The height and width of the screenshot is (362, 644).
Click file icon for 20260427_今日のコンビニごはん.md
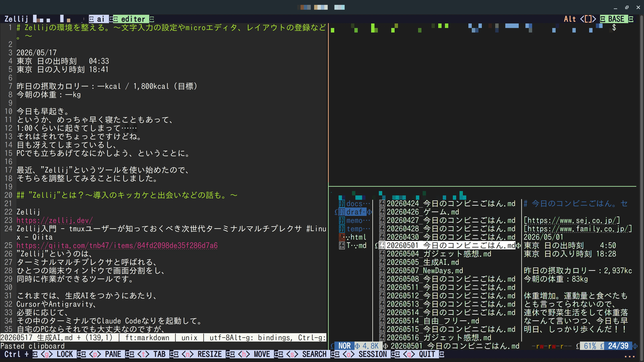pyautogui.click(x=382, y=220)
